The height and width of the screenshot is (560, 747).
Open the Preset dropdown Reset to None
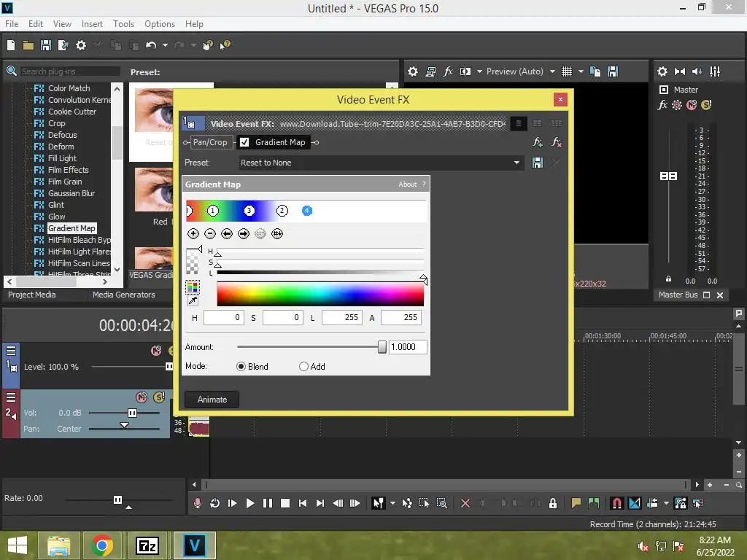(x=381, y=163)
